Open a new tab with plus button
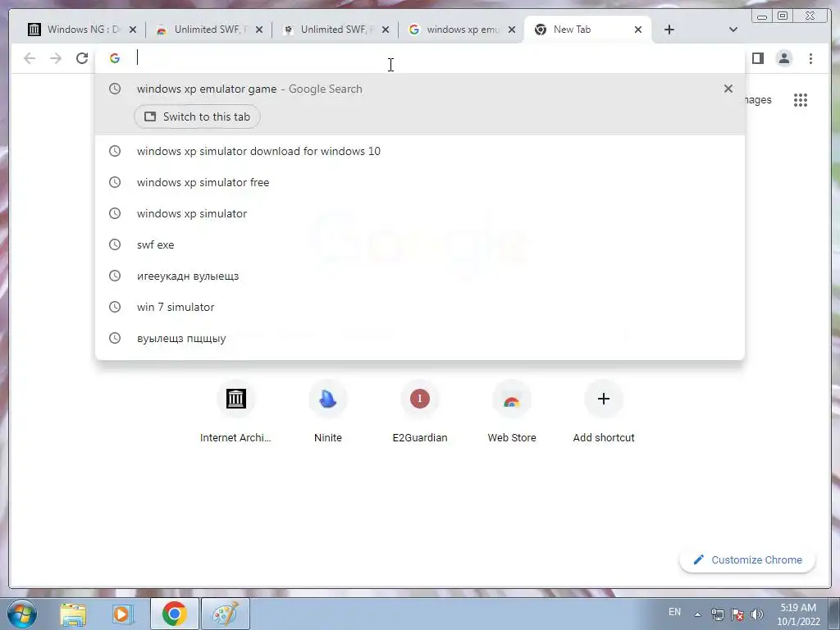 click(x=669, y=30)
